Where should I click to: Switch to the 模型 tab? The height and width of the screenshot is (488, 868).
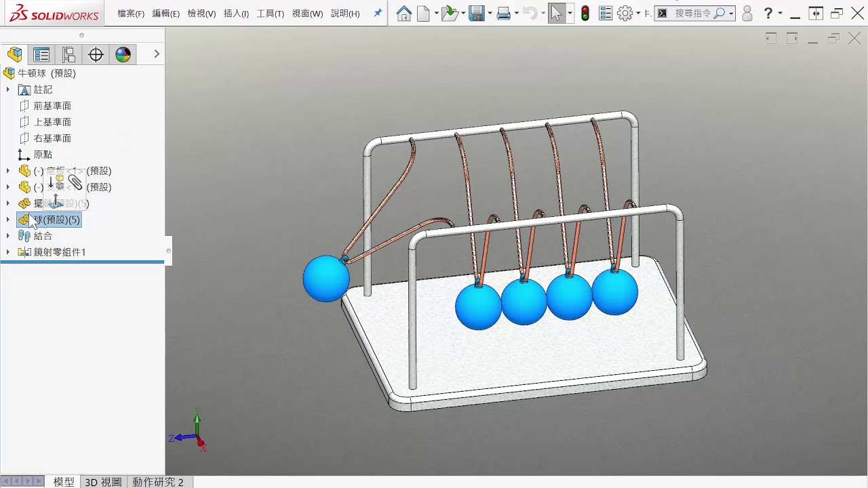(x=64, y=482)
